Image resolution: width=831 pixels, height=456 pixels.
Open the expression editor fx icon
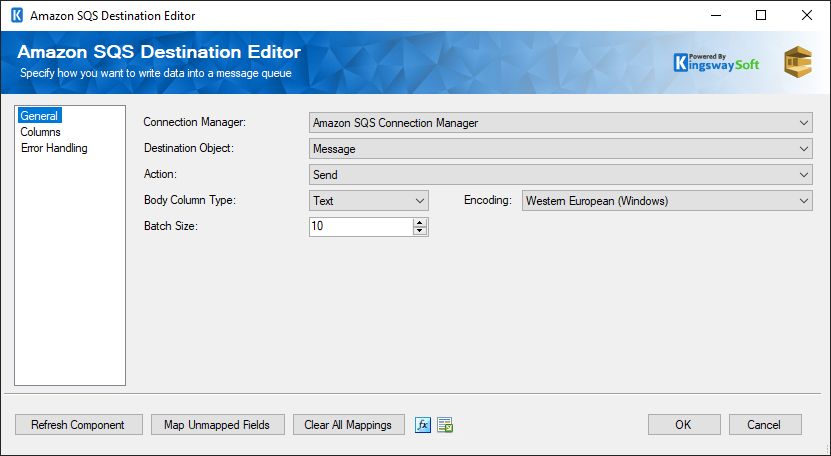pyautogui.click(x=422, y=425)
